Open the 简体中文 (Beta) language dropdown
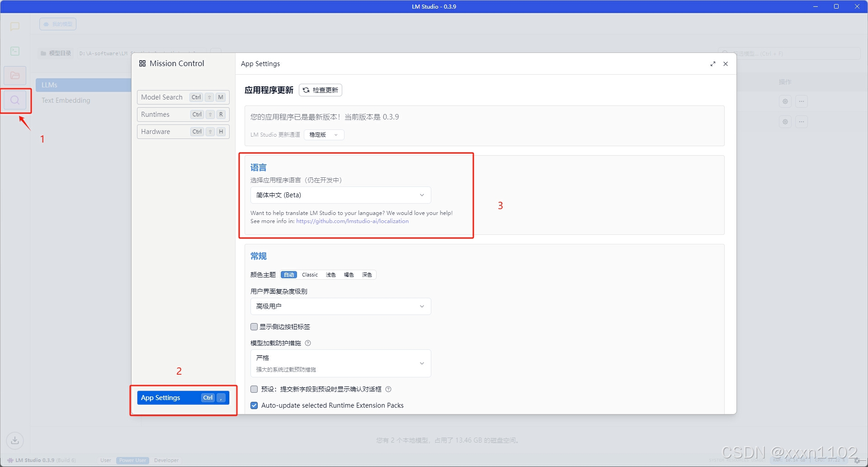 340,195
